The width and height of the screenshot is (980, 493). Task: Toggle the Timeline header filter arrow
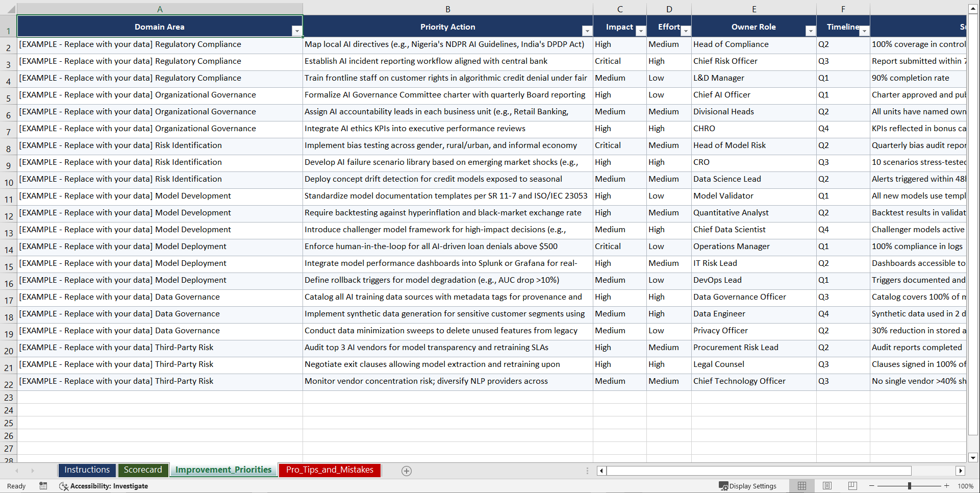coord(864,31)
